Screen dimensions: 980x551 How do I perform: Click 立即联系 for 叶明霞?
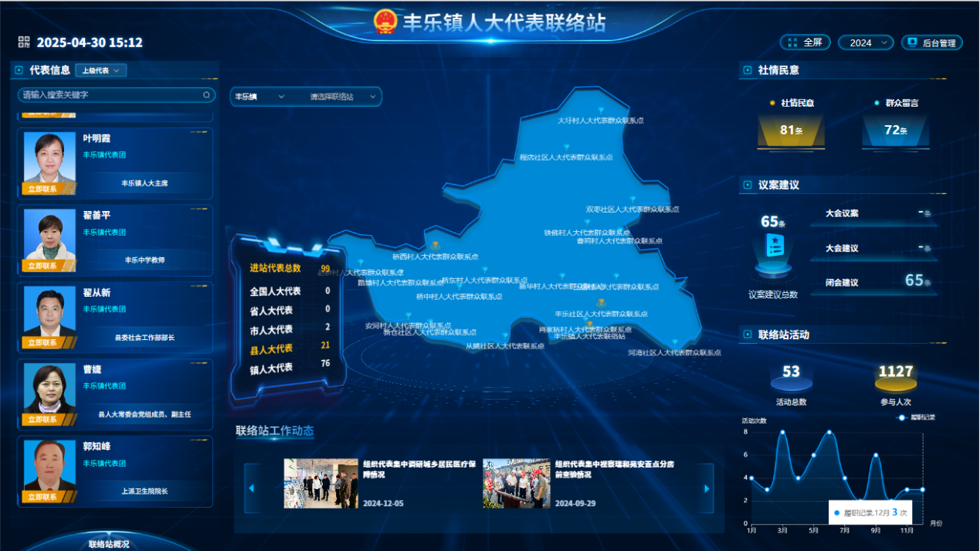click(x=42, y=189)
